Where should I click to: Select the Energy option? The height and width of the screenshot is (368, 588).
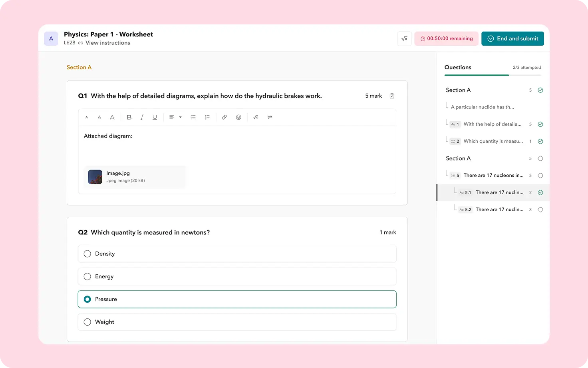point(237,276)
